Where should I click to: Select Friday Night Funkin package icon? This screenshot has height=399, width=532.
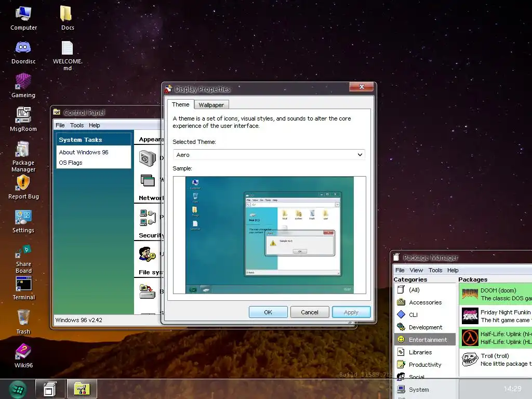[x=470, y=316]
